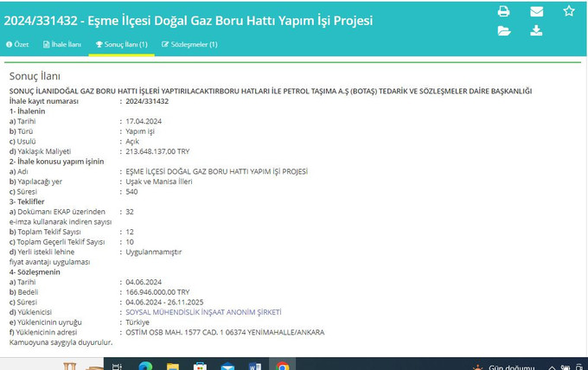This screenshot has width=588, height=370.
Task: Click the EKAP download count 32
Action: click(130, 212)
